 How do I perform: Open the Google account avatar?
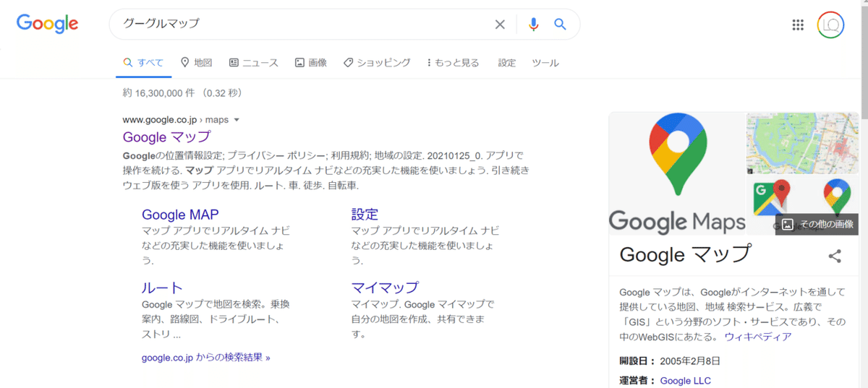831,25
